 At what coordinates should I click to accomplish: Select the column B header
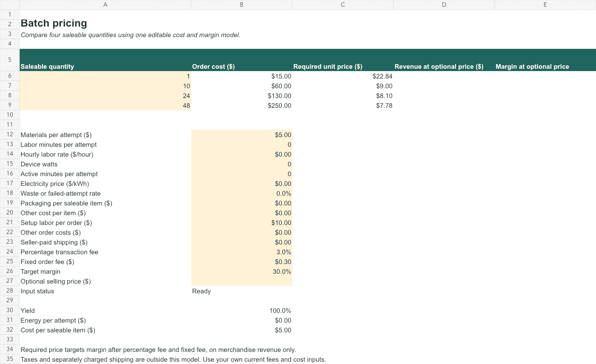tap(242, 5)
